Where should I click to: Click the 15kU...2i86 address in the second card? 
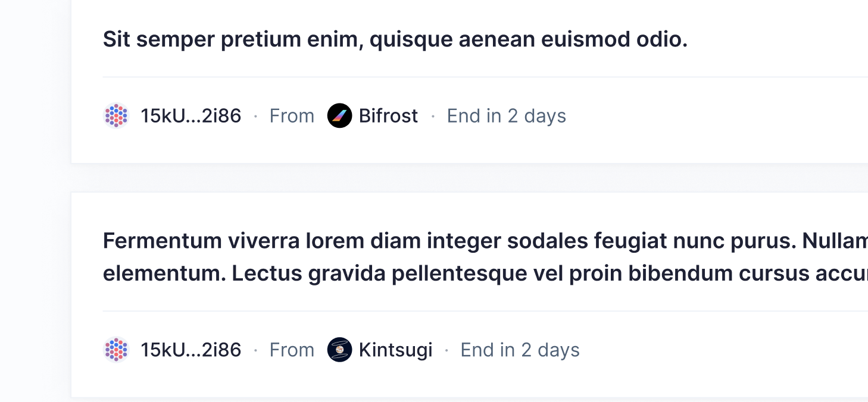[191, 350]
